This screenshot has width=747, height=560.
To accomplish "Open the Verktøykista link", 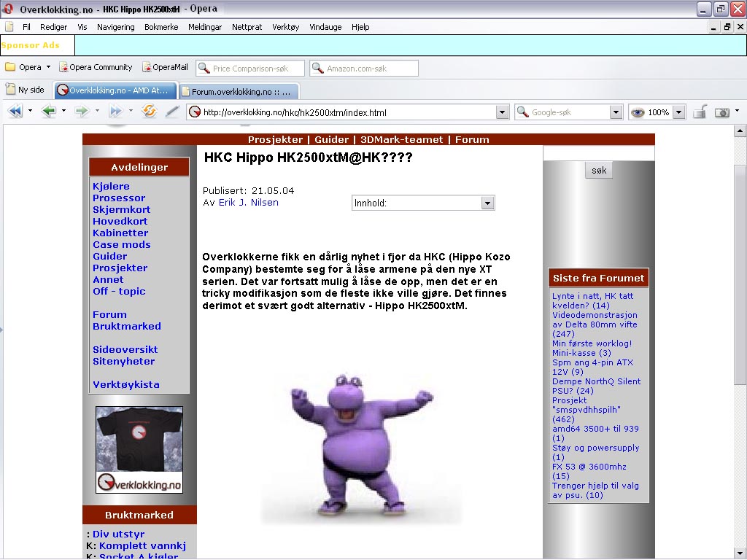I will tap(125, 384).
